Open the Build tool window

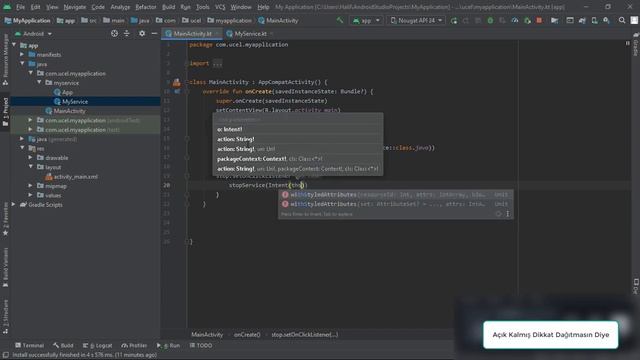click(63, 345)
